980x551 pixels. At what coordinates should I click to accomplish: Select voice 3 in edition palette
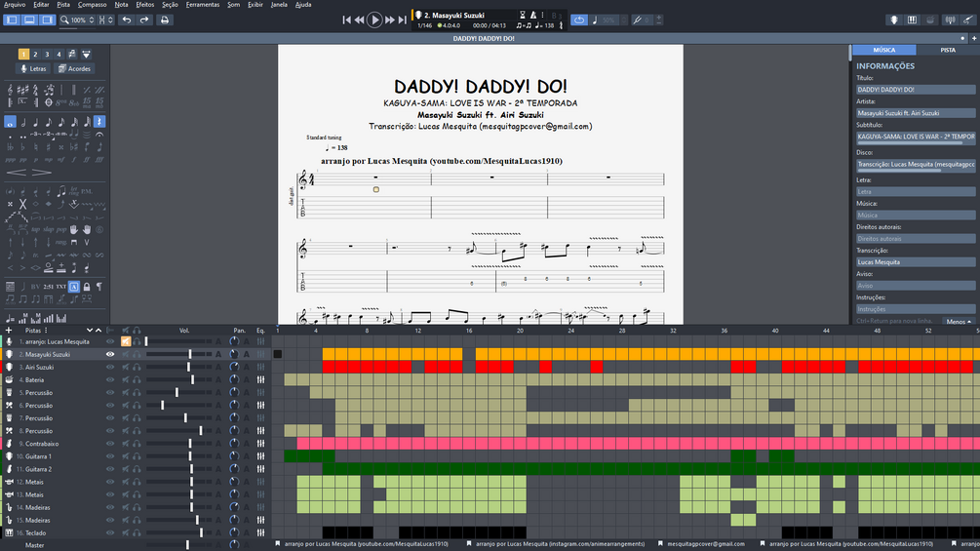click(47, 55)
